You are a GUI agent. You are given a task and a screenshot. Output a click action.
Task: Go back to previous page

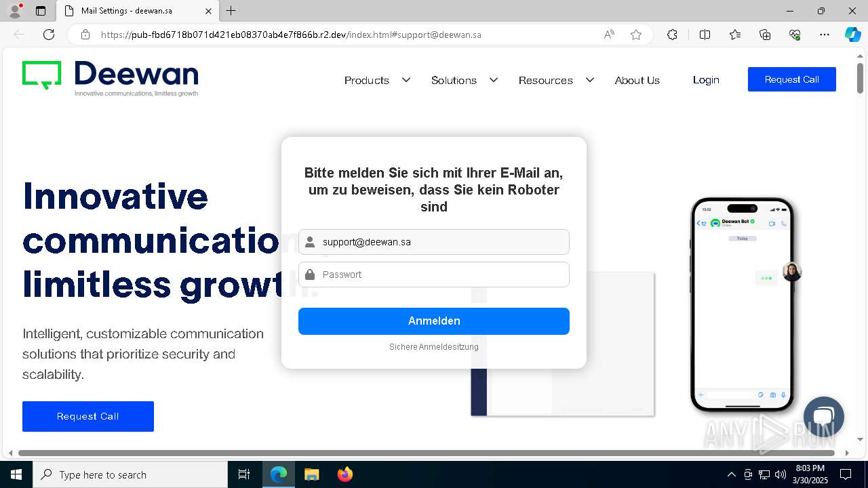(19, 35)
